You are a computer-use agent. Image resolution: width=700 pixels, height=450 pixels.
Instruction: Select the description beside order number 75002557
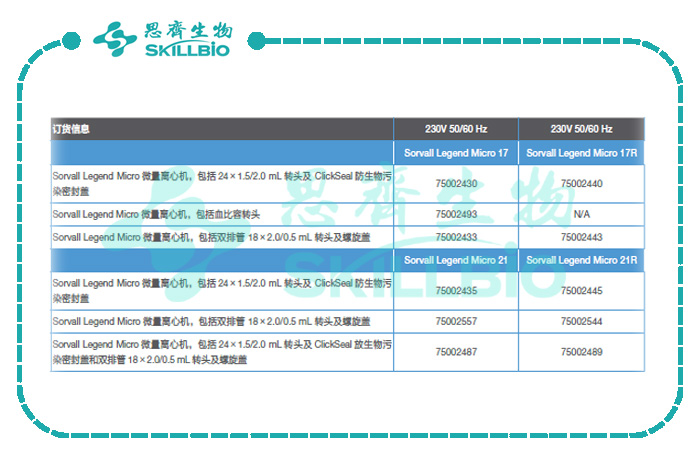pyautogui.click(x=222, y=321)
